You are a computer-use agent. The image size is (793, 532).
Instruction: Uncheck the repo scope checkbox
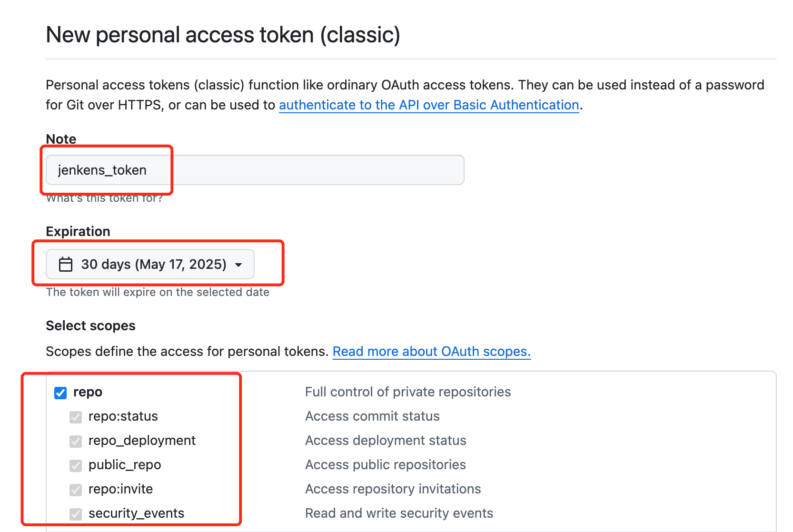coord(60,393)
